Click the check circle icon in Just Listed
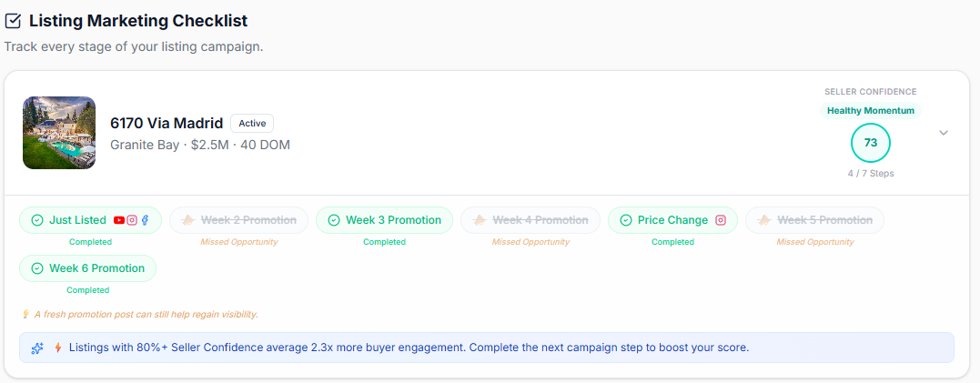 click(x=37, y=220)
